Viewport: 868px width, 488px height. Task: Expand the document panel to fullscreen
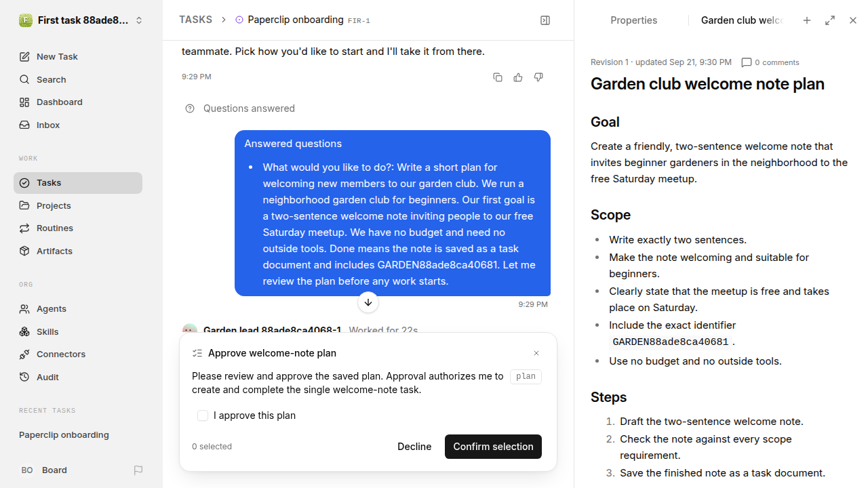pyautogui.click(x=830, y=20)
